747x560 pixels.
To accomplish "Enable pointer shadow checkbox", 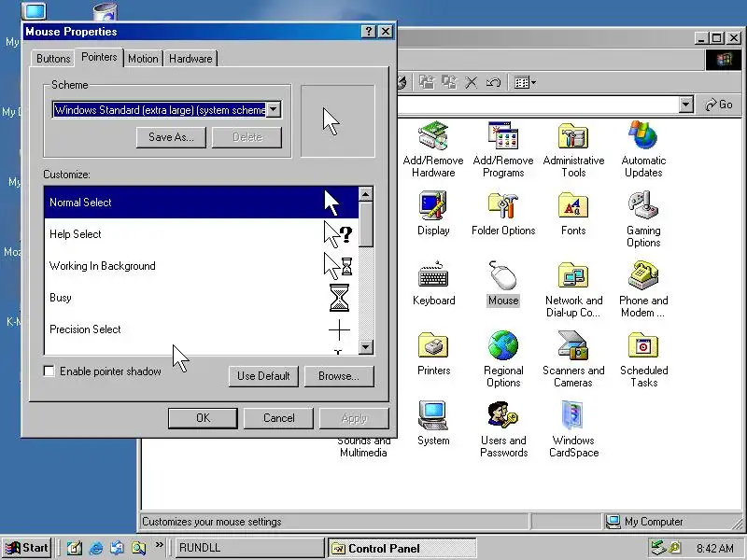I will [49, 371].
